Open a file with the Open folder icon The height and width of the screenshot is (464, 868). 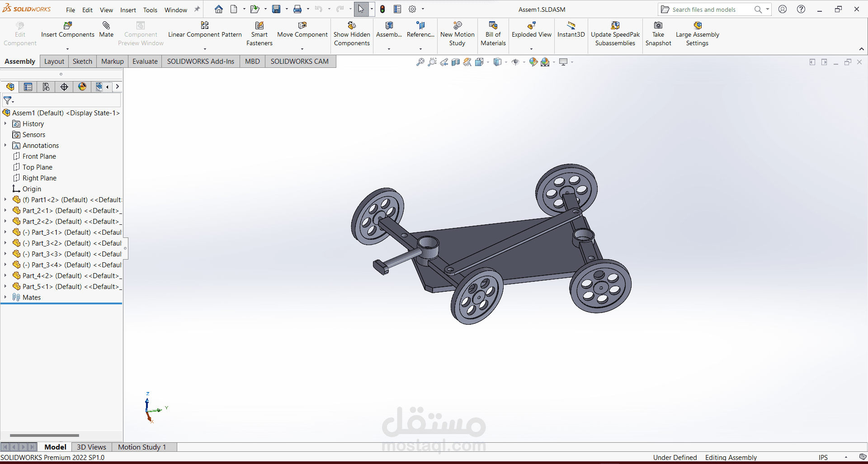255,9
